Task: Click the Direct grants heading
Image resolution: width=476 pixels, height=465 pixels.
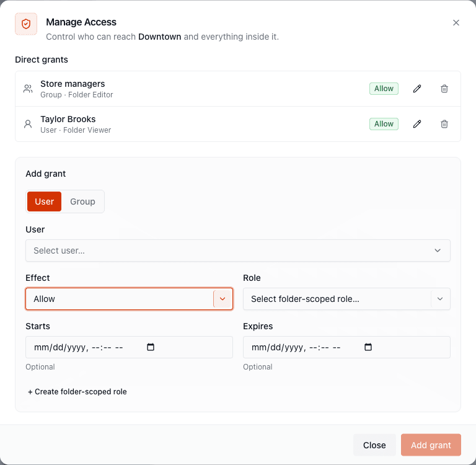Action: (42, 60)
